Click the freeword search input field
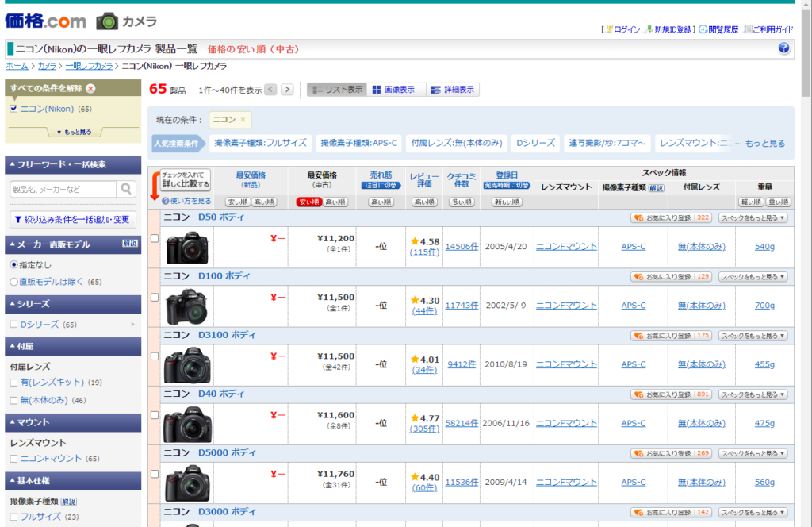812x527 pixels. pos(62,189)
